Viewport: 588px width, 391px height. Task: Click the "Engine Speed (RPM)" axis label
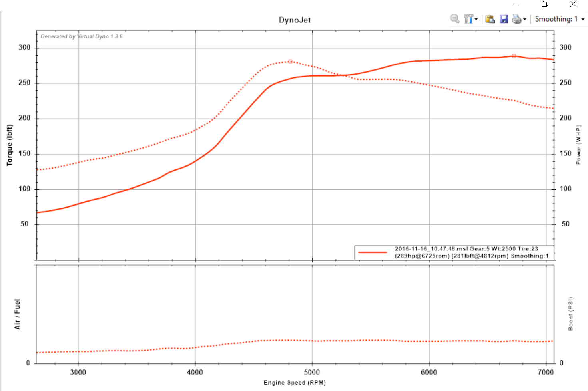(295, 383)
